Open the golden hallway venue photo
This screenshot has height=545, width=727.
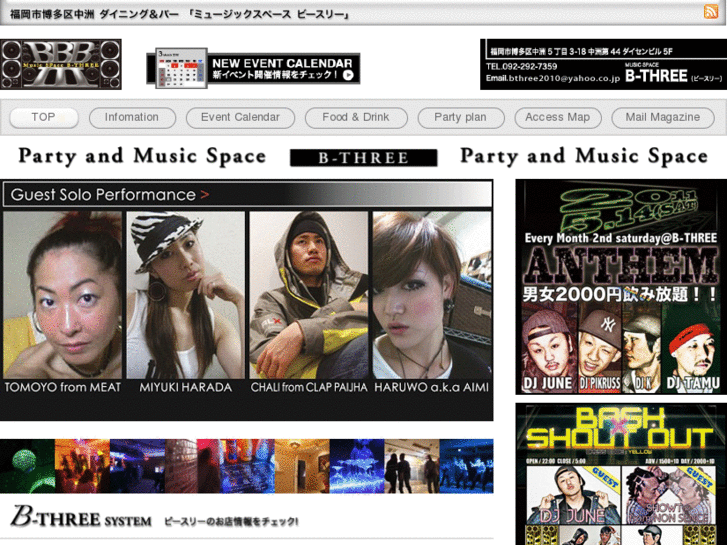coord(302,466)
